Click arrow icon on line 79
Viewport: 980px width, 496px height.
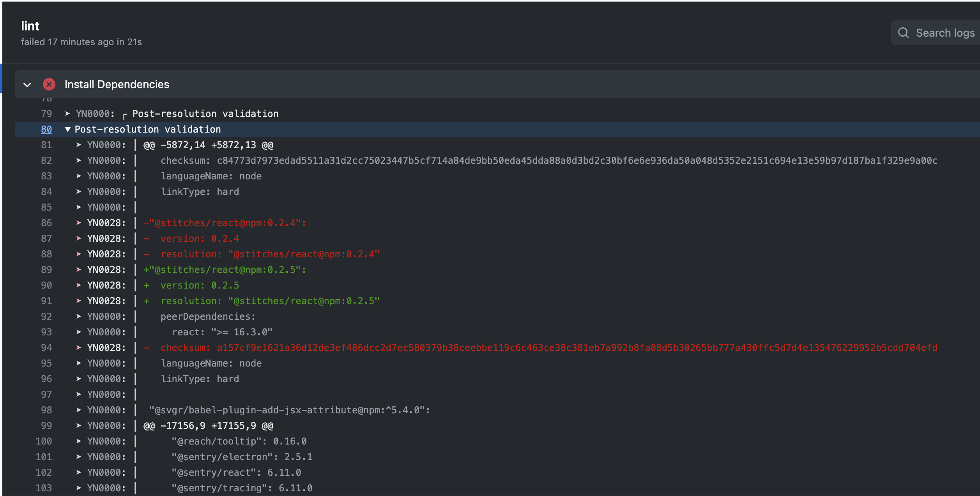(67, 113)
